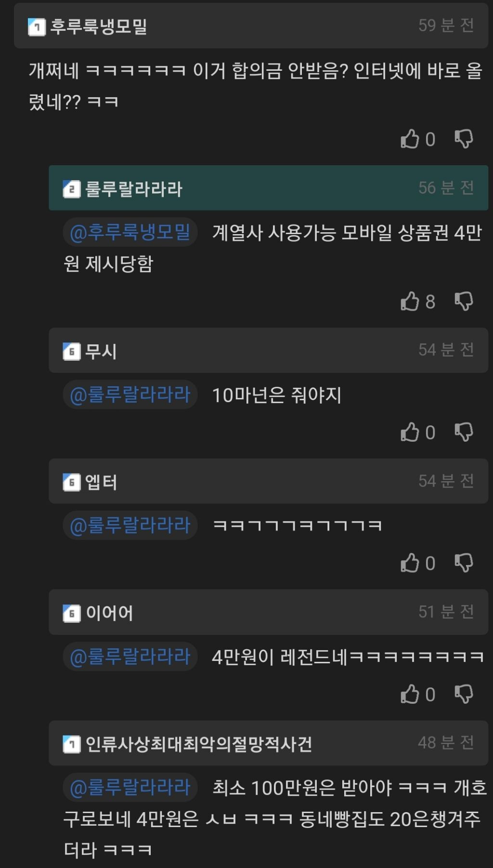Open the @룰루랄라라라 mention in 무시's reply
The image size is (493, 868).
click(130, 395)
